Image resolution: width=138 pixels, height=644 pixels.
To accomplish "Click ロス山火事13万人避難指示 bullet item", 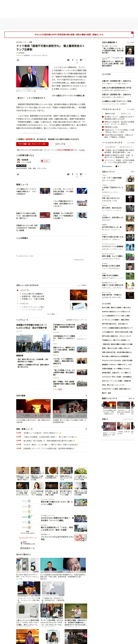I will coord(32,294).
